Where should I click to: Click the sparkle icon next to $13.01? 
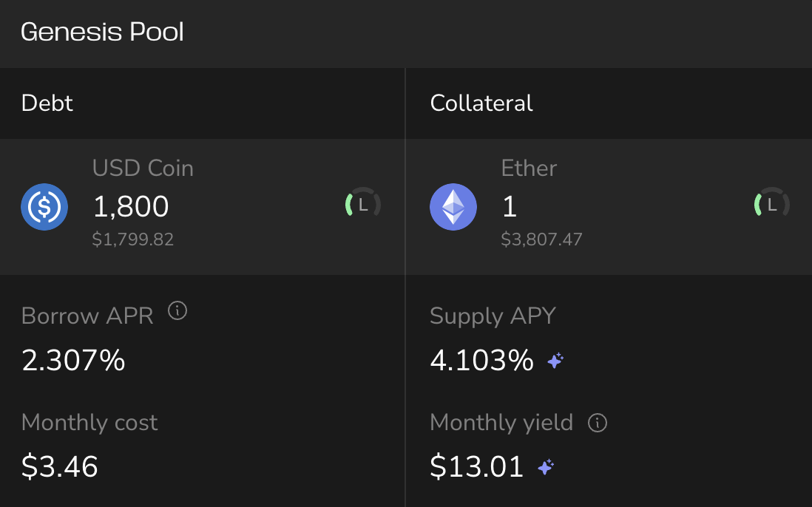[546, 467]
